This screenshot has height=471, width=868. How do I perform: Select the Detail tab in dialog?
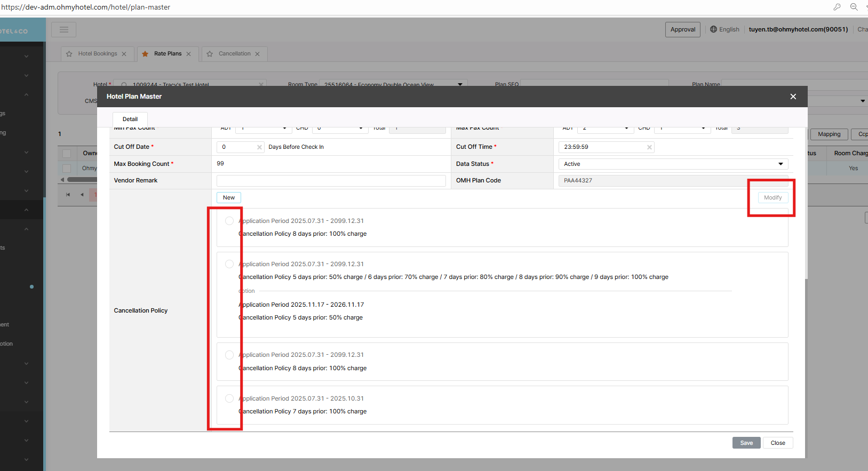pyautogui.click(x=130, y=119)
